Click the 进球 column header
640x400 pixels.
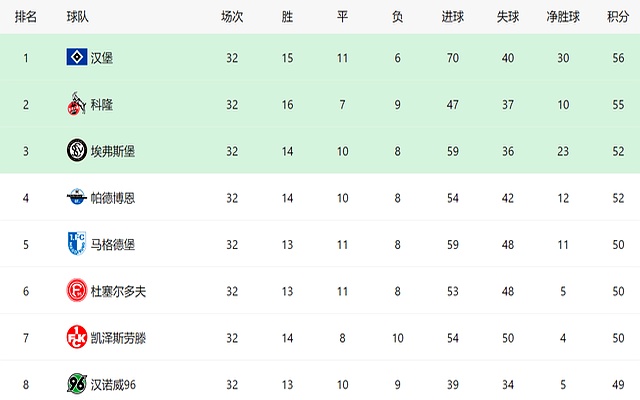453,17
